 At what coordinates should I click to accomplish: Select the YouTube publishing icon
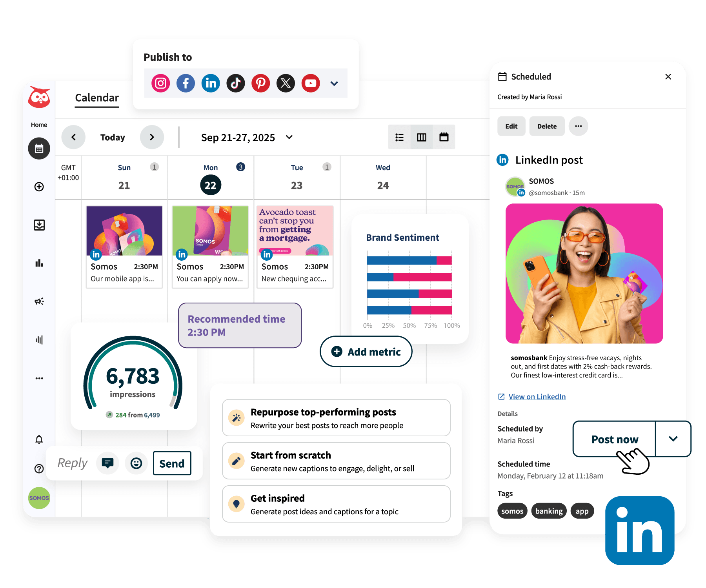(311, 83)
